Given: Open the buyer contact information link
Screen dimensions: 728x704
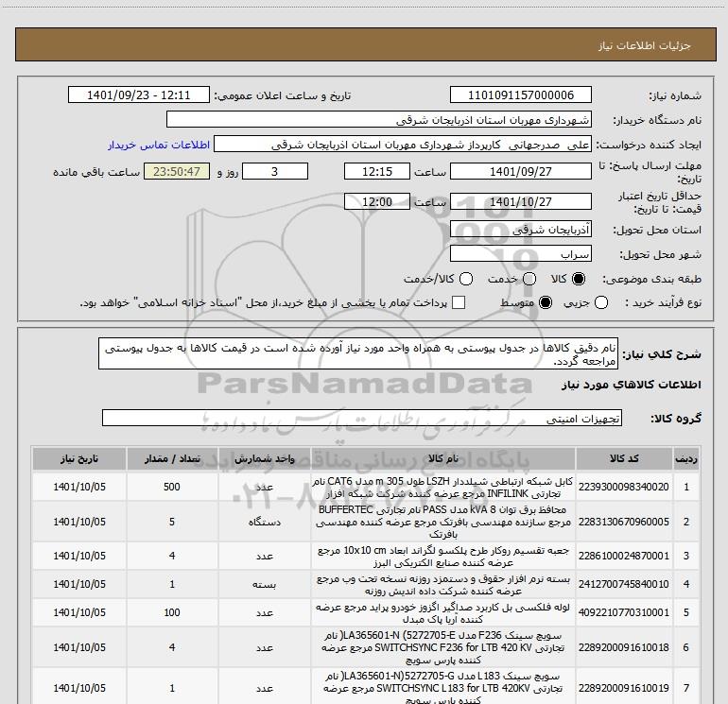Looking at the screenshot, I should pos(159,145).
